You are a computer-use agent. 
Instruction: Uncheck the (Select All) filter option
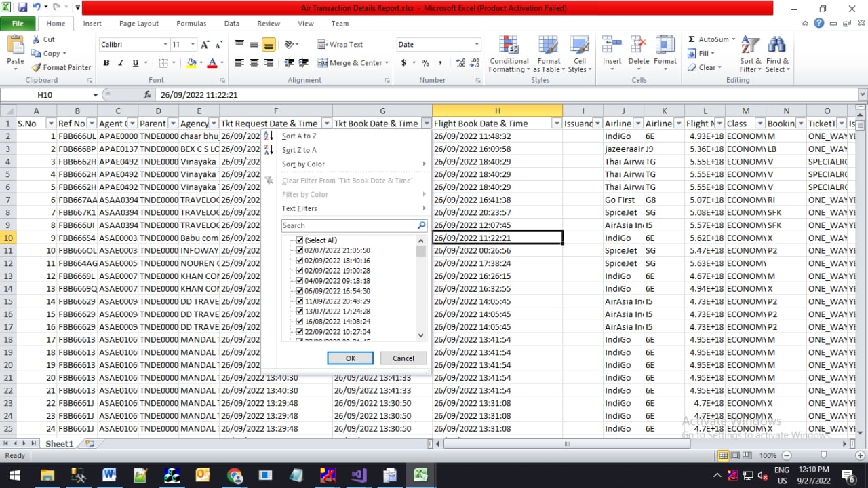coord(299,240)
